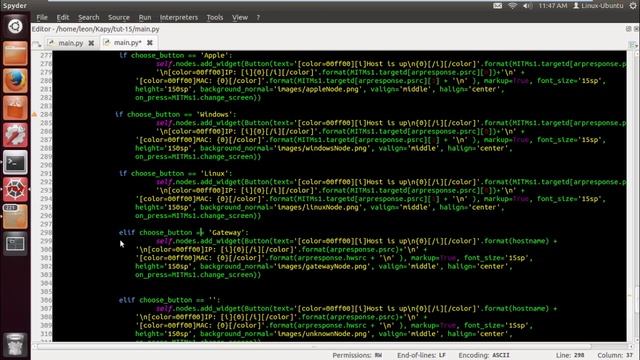Image resolution: width=640 pixels, height=360 pixels.
Task: Open the editor options dropdown at the tab bar's right end
Action: point(633,44)
